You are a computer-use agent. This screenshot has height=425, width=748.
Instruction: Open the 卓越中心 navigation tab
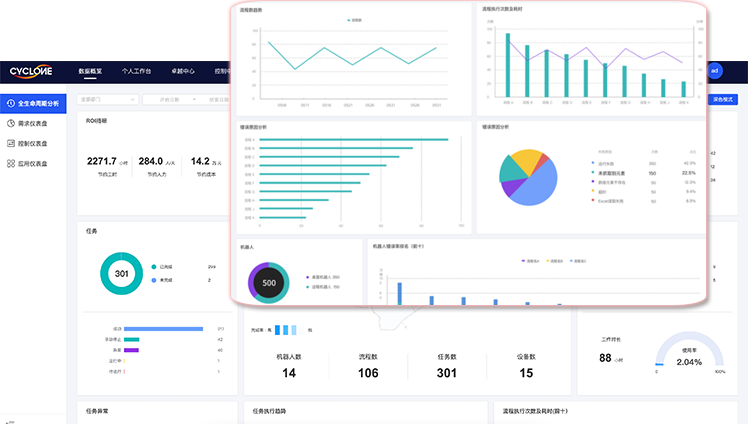[183, 71]
